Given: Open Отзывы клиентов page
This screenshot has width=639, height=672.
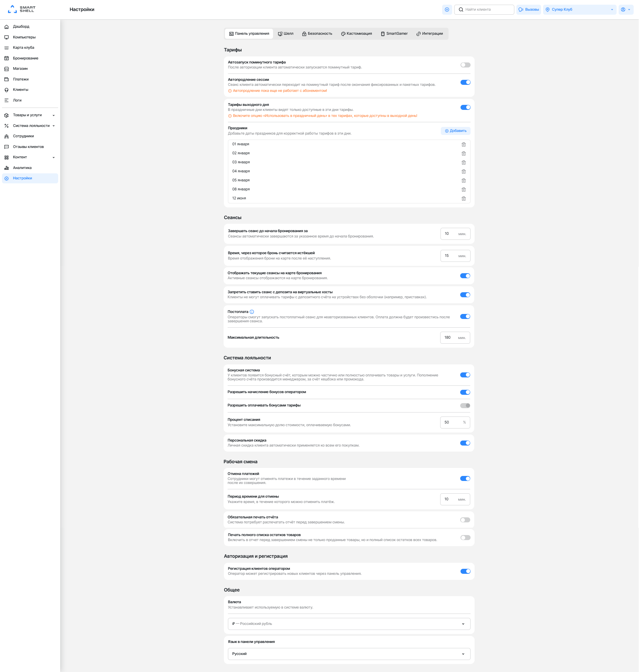Looking at the screenshot, I should pyautogui.click(x=30, y=147).
